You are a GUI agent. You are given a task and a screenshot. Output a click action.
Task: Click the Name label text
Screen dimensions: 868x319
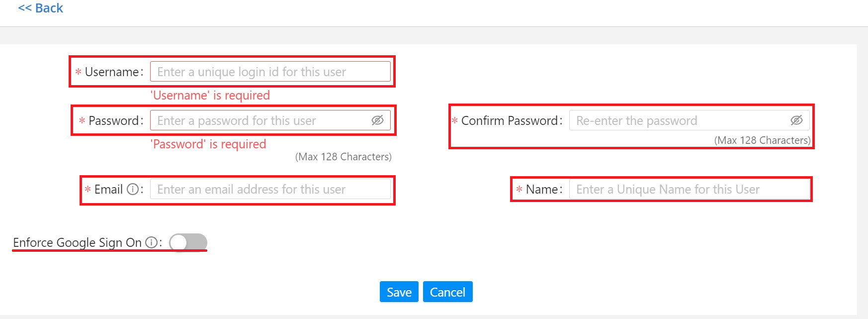(541, 189)
